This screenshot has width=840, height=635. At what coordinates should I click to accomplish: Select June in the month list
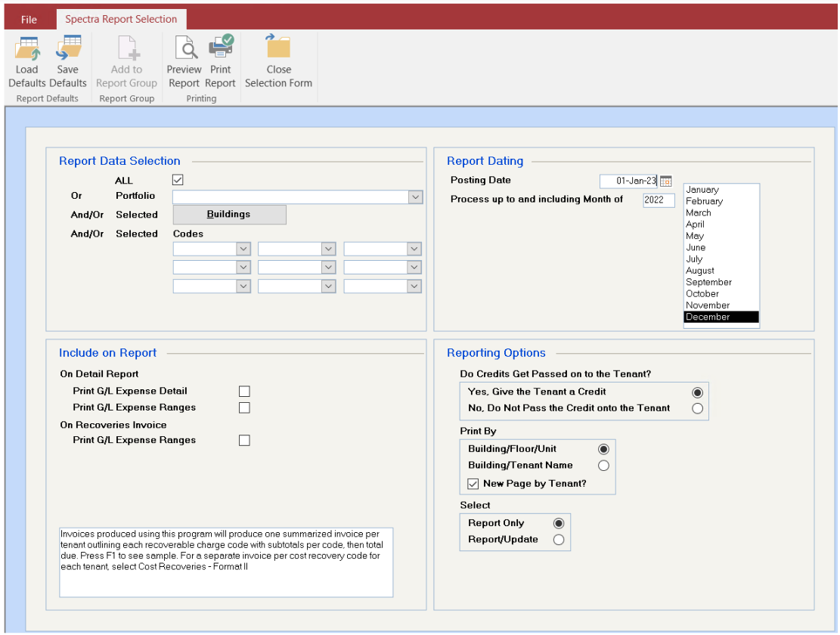point(721,248)
